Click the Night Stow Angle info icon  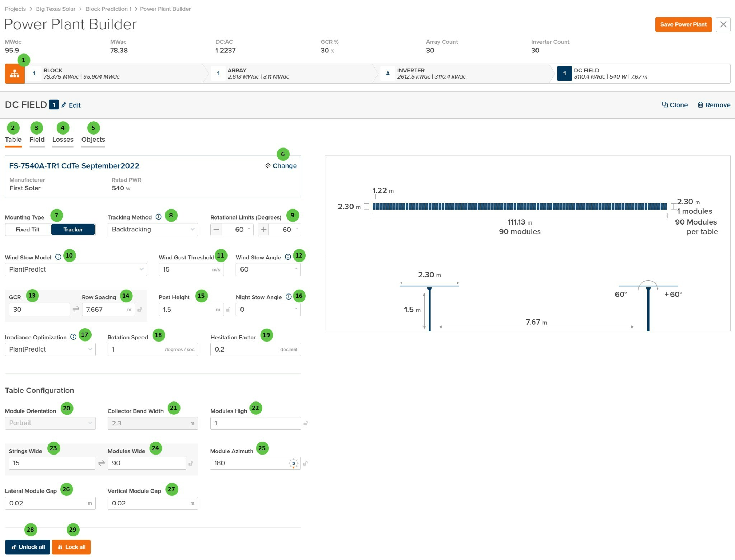click(x=288, y=297)
